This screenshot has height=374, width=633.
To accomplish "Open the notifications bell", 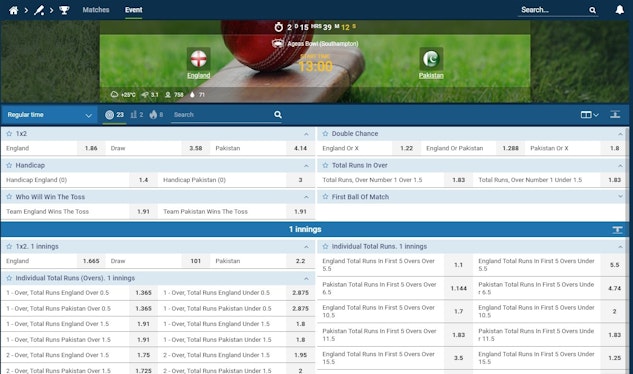I will click(x=619, y=10).
